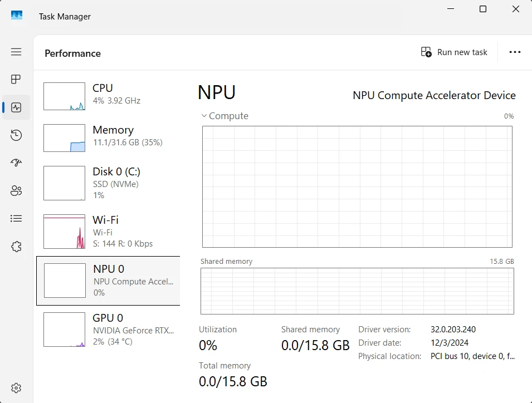
Task: Open the three-dots more options menu
Action: [515, 52]
